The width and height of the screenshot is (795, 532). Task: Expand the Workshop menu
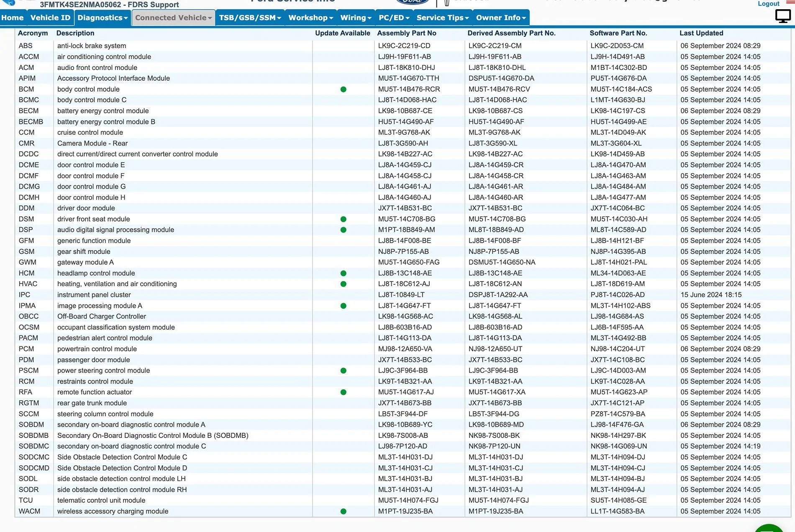click(x=310, y=18)
